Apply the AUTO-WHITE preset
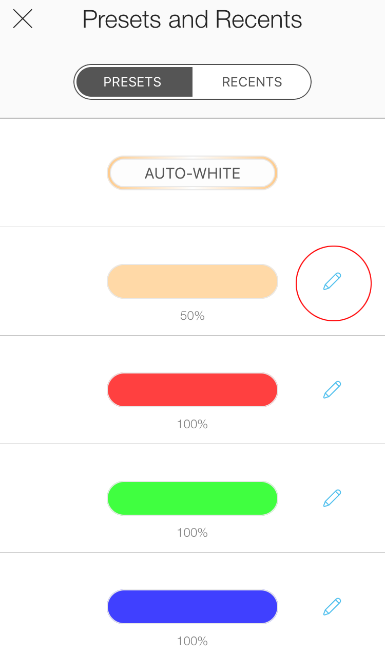The height and width of the screenshot is (660, 385). point(192,173)
